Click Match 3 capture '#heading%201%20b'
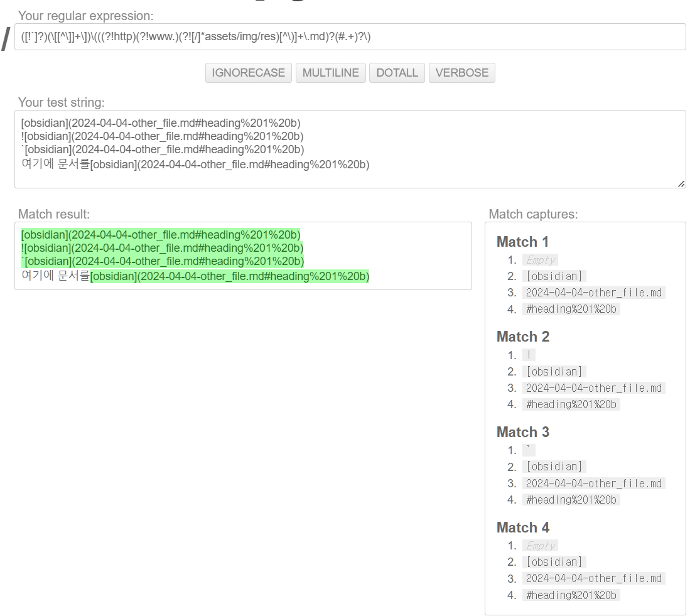The image size is (690, 616). pyautogui.click(x=571, y=500)
